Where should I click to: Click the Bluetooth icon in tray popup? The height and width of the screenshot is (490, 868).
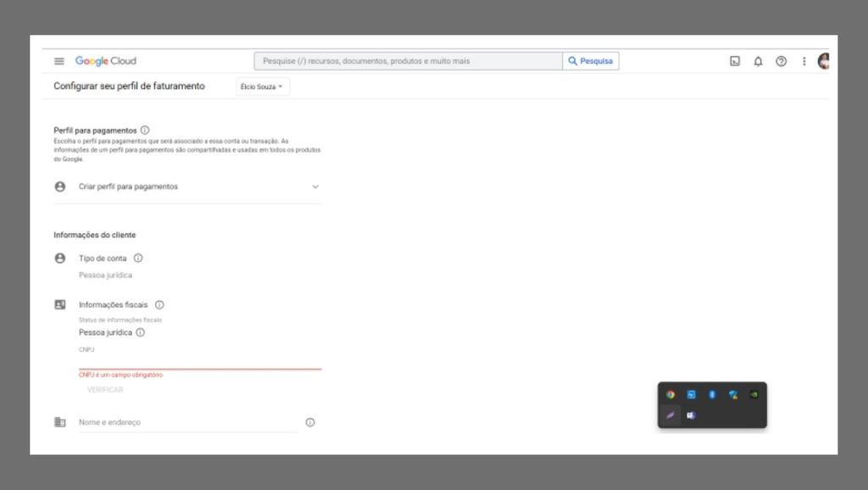tap(712, 395)
